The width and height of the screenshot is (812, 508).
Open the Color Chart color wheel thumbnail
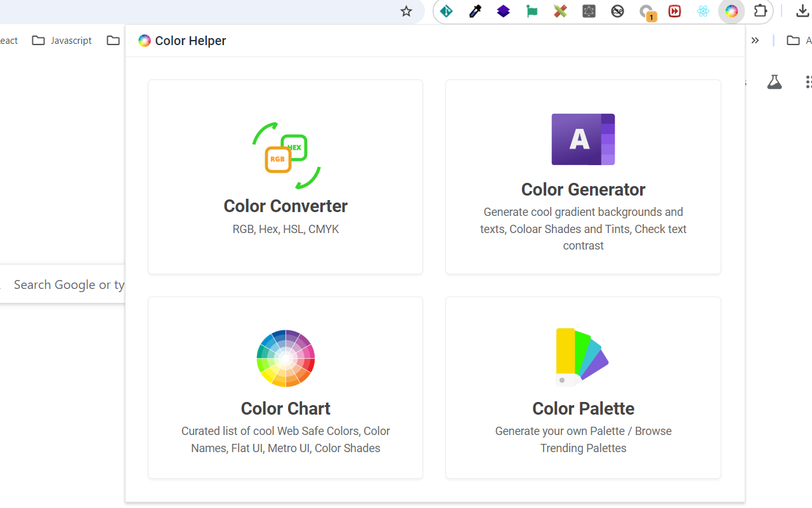pyautogui.click(x=285, y=358)
